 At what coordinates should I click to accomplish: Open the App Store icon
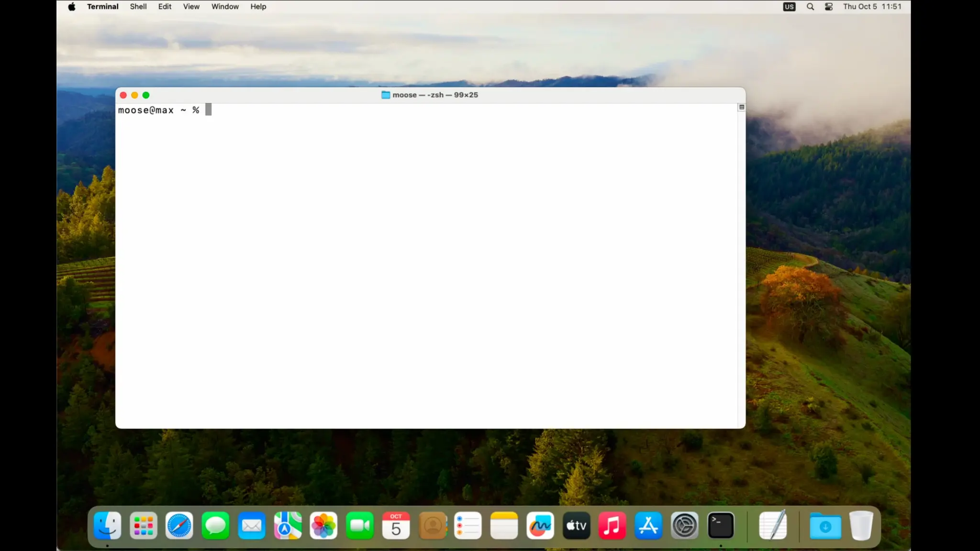coord(648,526)
